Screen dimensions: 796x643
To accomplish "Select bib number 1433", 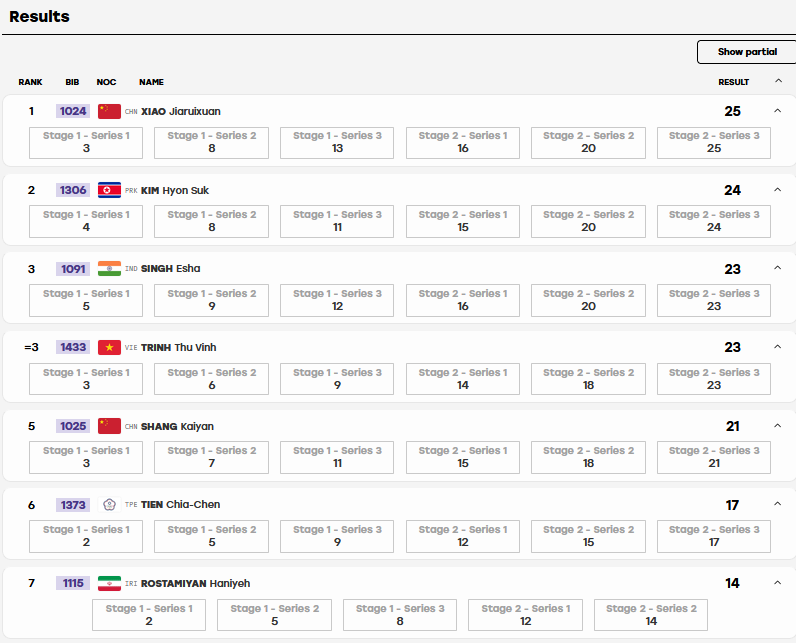I will [73, 347].
